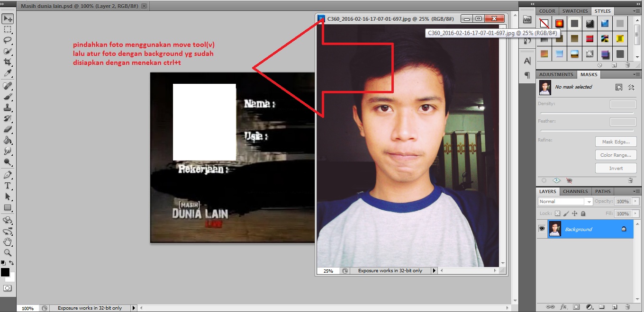Open the Styles panel flyout menu
This screenshot has width=644, height=312.
[x=637, y=10]
